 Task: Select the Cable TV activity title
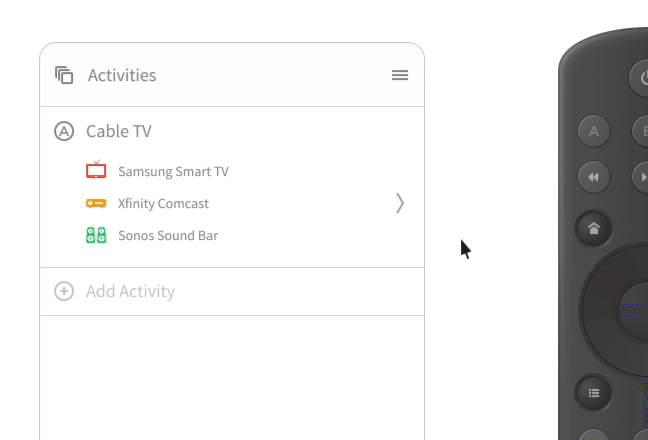click(119, 131)
